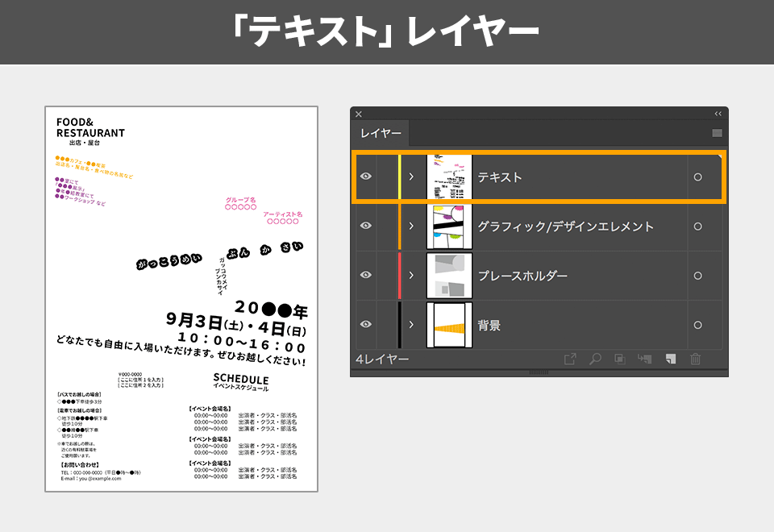The image size is (774, 532).
Task: Open the レイヤー panel tab
Action: pos(381,133)
